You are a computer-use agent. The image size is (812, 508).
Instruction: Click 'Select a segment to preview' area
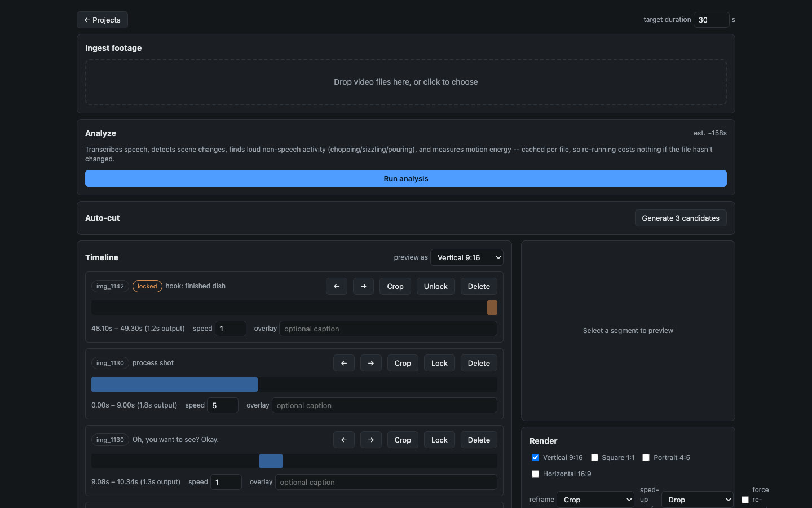coord(628,331)
